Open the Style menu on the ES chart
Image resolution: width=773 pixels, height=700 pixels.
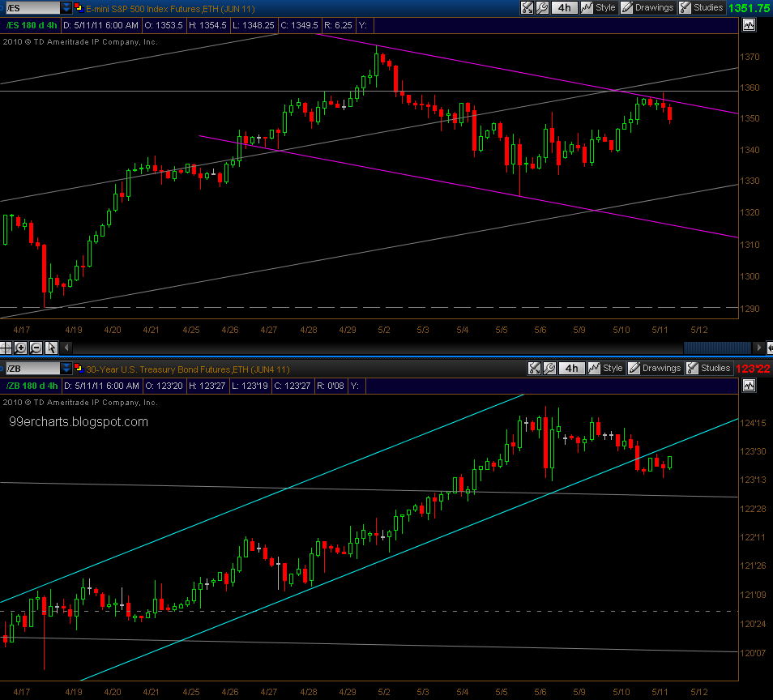point(599,7)
